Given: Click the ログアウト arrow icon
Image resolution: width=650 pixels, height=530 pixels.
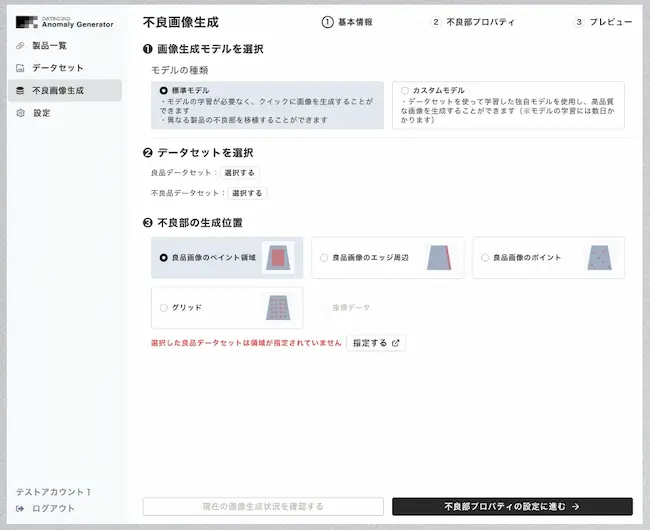Looking at the screenshot, I should pyautogui.click(x=22, y=508).
